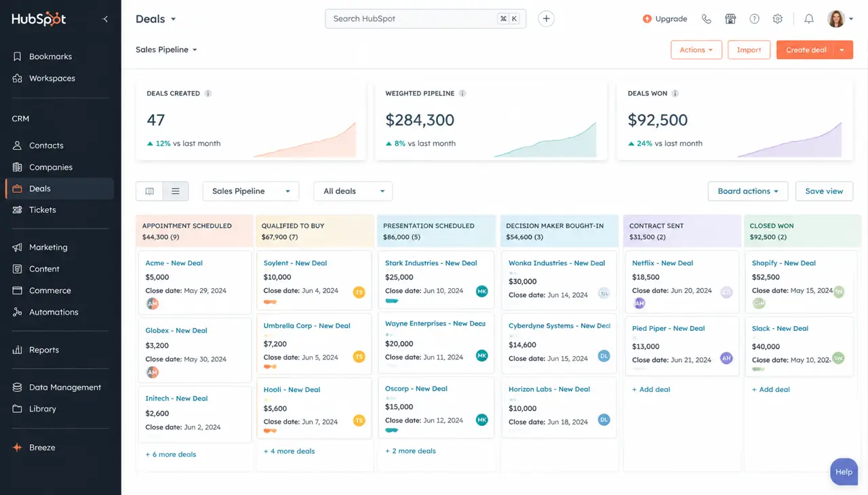Click the TS avatar on Hooli deal

pos(359,420)
